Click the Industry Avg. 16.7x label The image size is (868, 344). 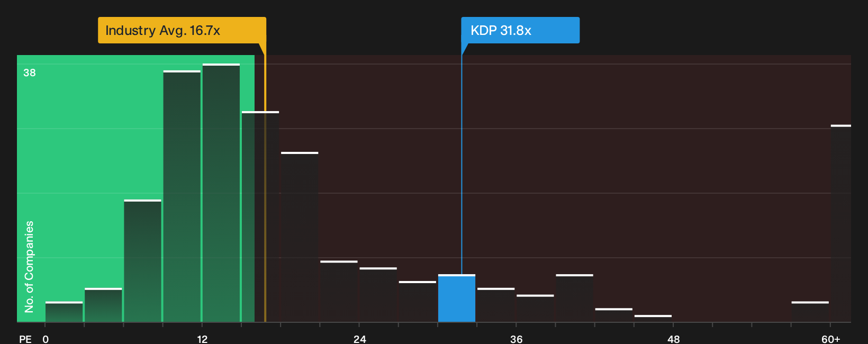[x=182, y=30]
